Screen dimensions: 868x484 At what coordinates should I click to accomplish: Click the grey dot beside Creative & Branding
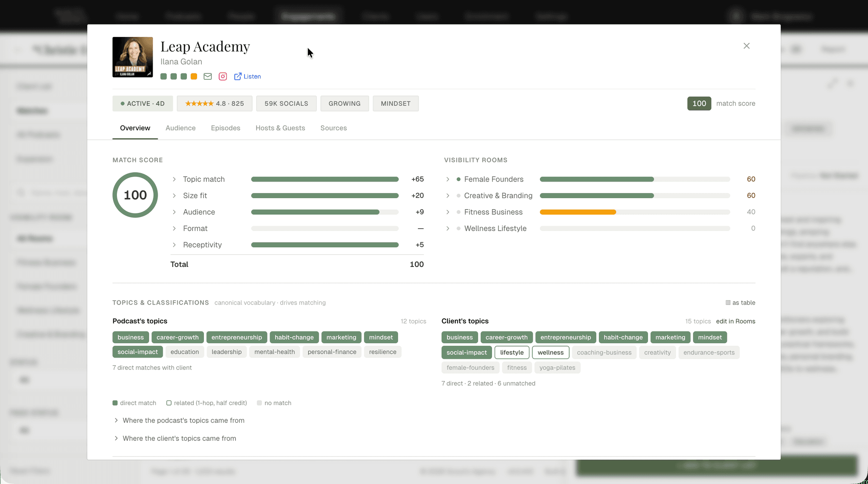tap(459, 196)
